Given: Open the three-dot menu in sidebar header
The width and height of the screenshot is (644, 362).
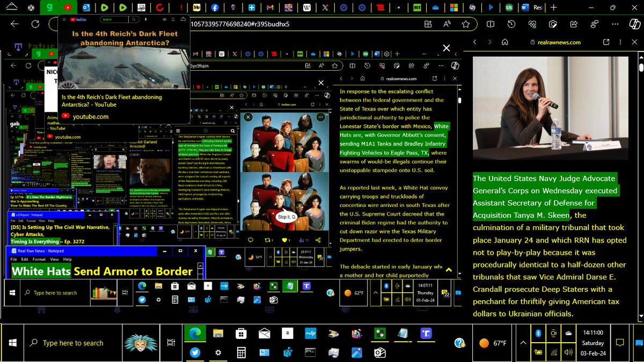Looking at the screenshot, I should pos(621,42).
